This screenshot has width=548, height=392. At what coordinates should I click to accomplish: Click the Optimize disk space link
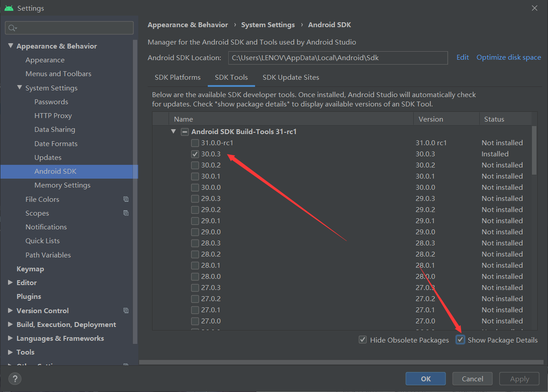[x=509, y=57]
